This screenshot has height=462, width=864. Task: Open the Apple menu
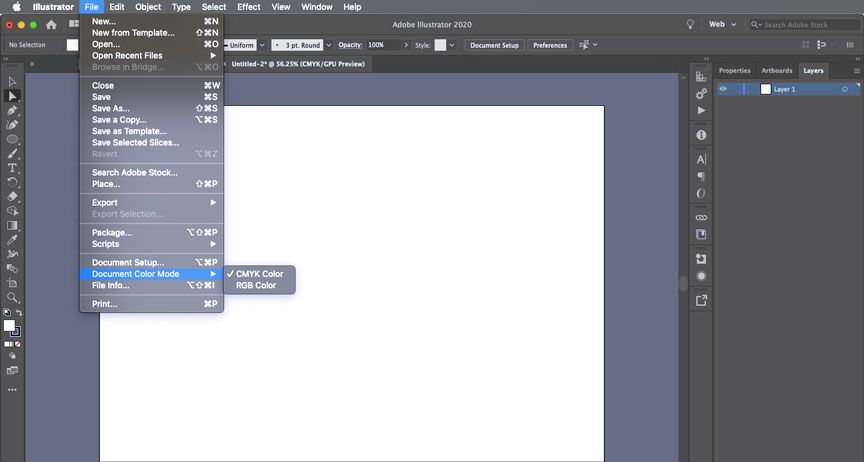pos(17,7)
